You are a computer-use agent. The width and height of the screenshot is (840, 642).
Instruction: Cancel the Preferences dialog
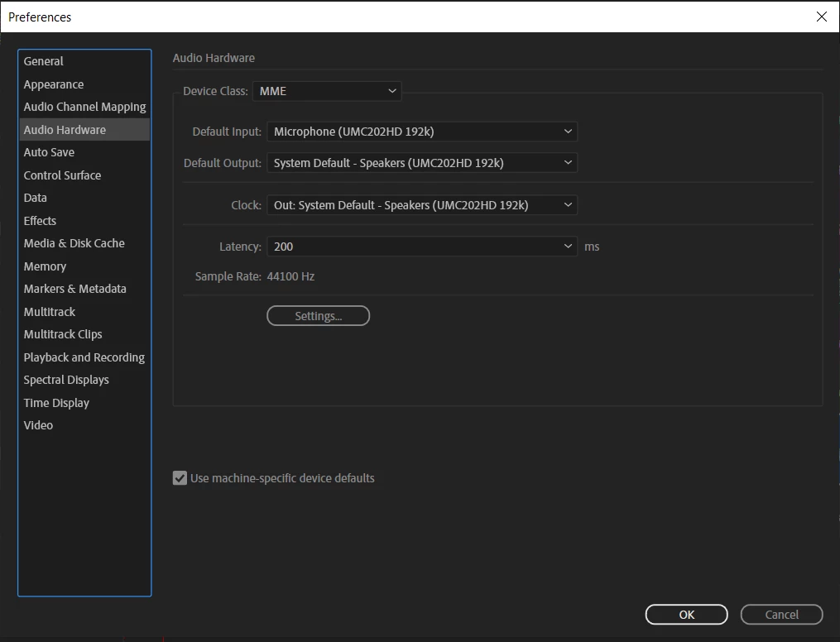(781, 615)
